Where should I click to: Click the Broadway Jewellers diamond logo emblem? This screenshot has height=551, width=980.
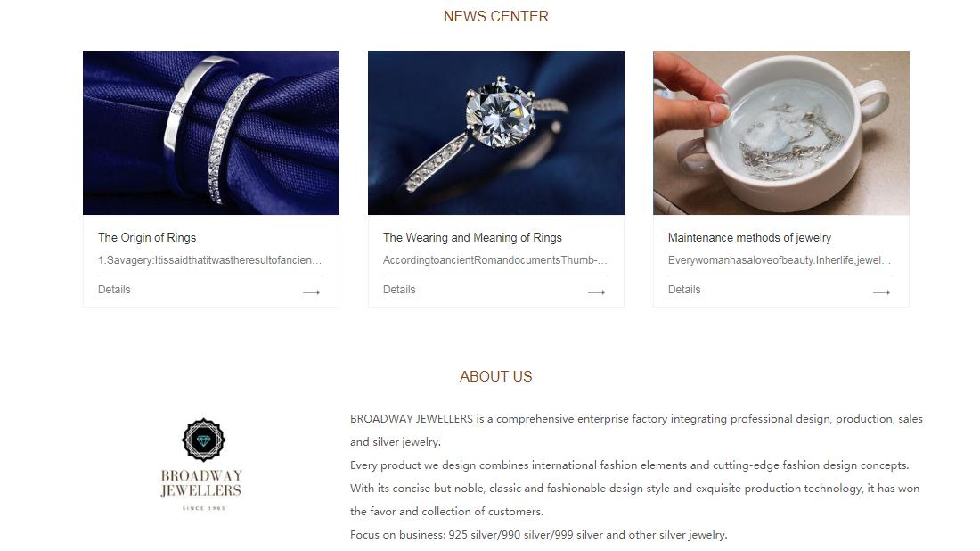tap(203, 440)
